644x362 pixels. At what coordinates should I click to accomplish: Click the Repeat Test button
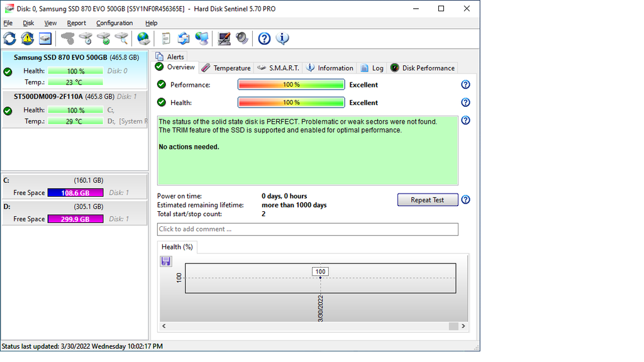(x=428, y=200)
